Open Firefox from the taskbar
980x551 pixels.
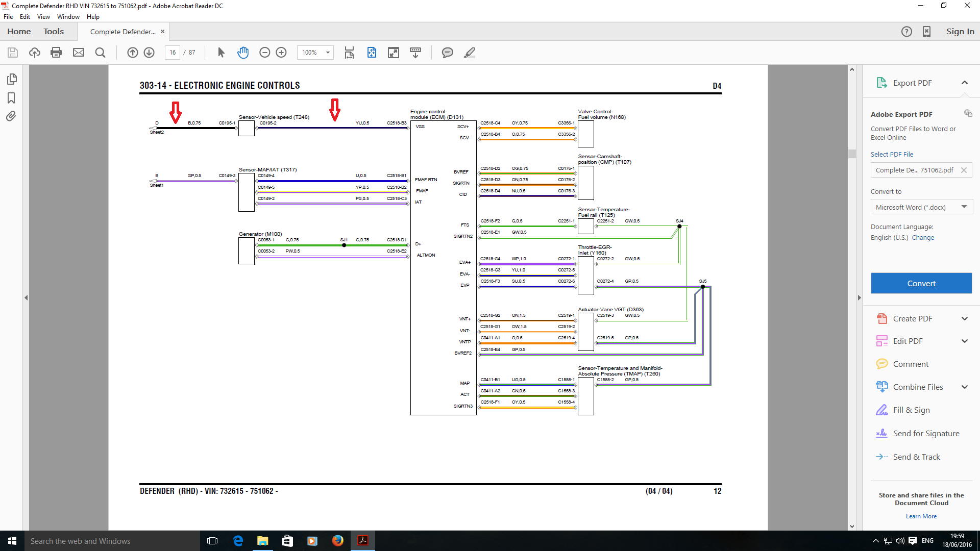click(337, 541)
